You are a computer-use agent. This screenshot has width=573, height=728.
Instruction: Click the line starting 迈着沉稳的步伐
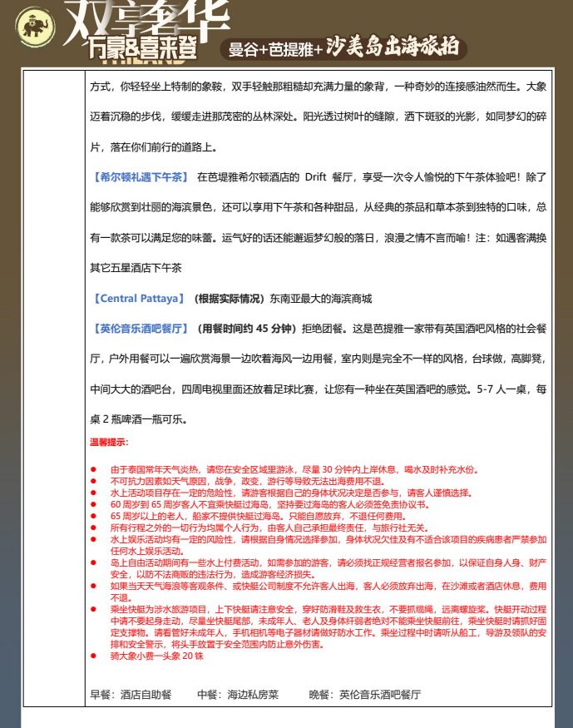tap(319, 116)
